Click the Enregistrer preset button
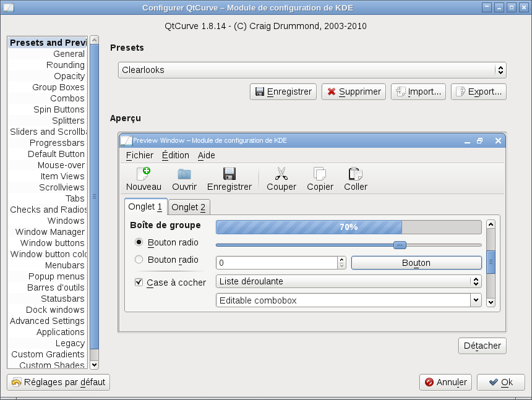 pyautogui.click(x=283, y=92)
